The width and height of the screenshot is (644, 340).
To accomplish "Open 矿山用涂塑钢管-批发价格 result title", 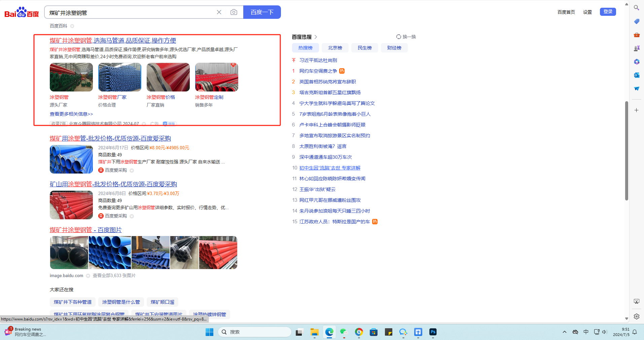I will pyautogui.click(x=113, y=184).
